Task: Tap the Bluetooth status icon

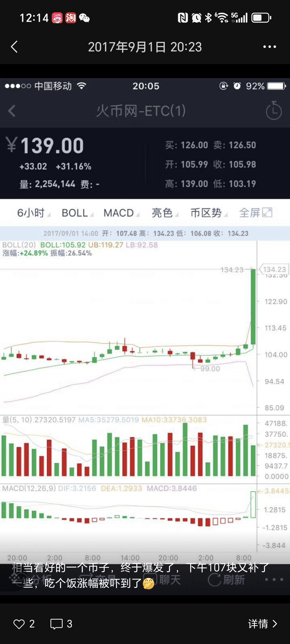Action: (208, 18)
